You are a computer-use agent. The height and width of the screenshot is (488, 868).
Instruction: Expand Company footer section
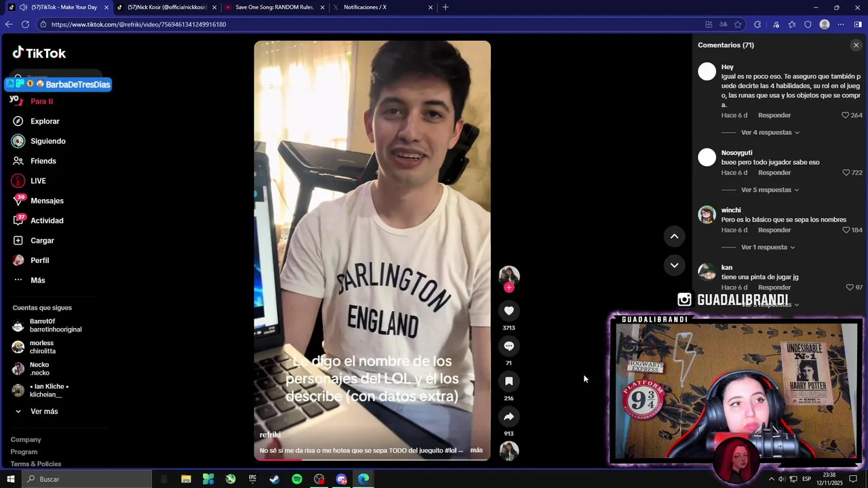(26, 440)
